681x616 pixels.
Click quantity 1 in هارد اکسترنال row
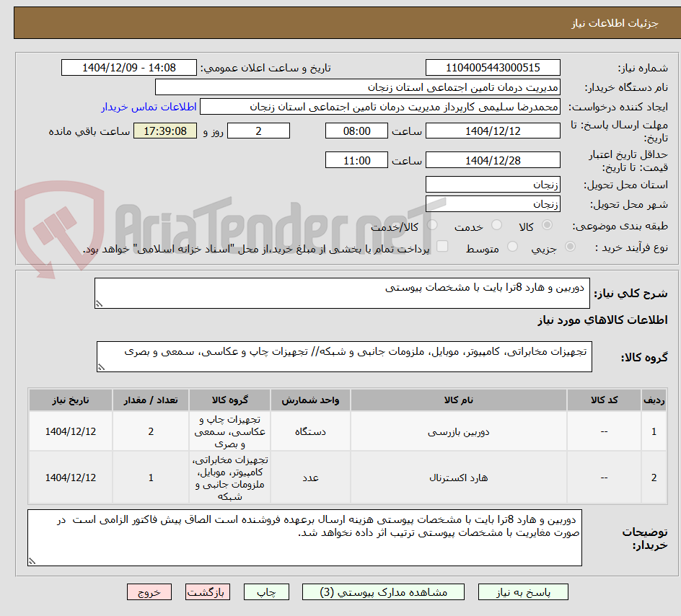[x=151, y=478]
